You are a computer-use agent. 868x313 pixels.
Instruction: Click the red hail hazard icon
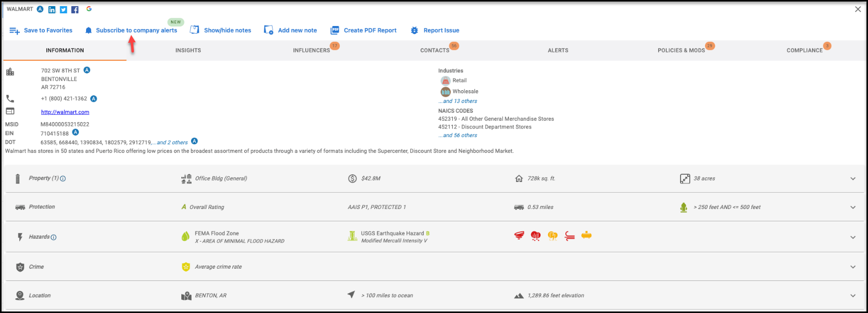pos(535,236)
